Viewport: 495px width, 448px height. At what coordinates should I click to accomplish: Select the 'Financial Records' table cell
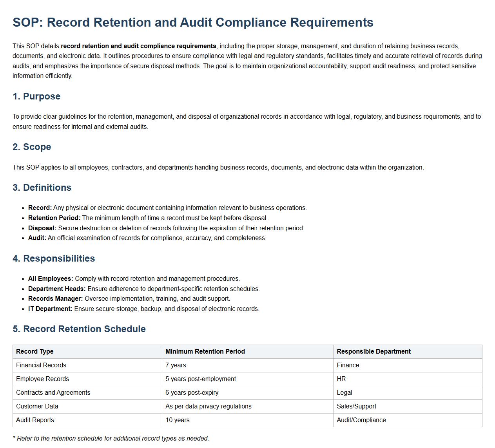(x=41, y=365)
